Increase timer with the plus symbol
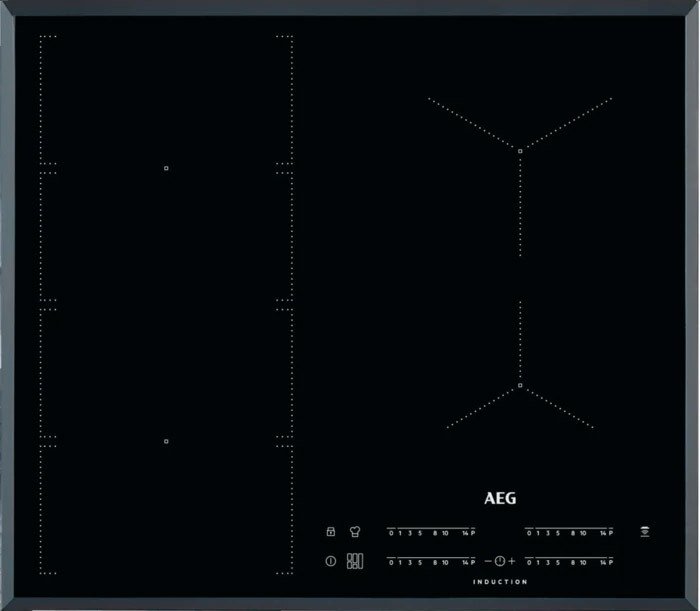Image resolution: width=700 pixels, height=611 pixels. coord(512,561)
